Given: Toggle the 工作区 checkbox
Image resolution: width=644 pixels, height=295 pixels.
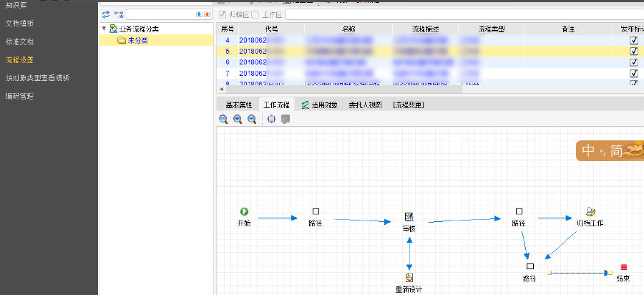Looking at the screenshot, I should (255, 14).
